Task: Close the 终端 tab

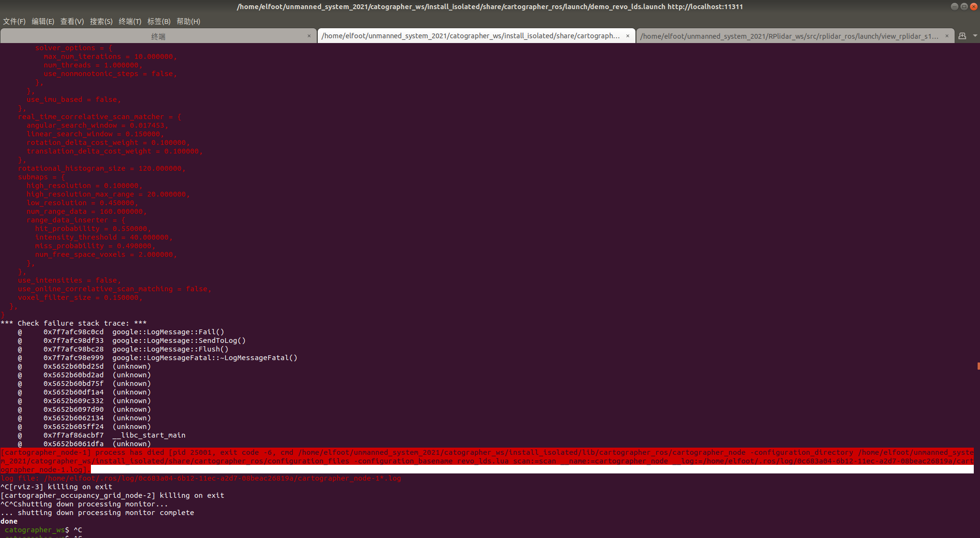Action: click(309, 36)
